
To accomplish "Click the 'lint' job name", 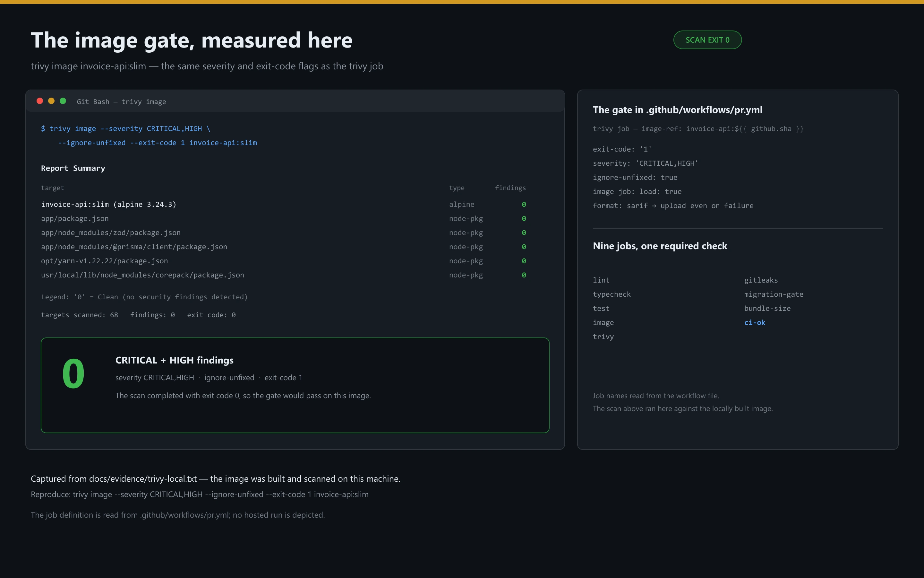I will [x=601, y=280].
